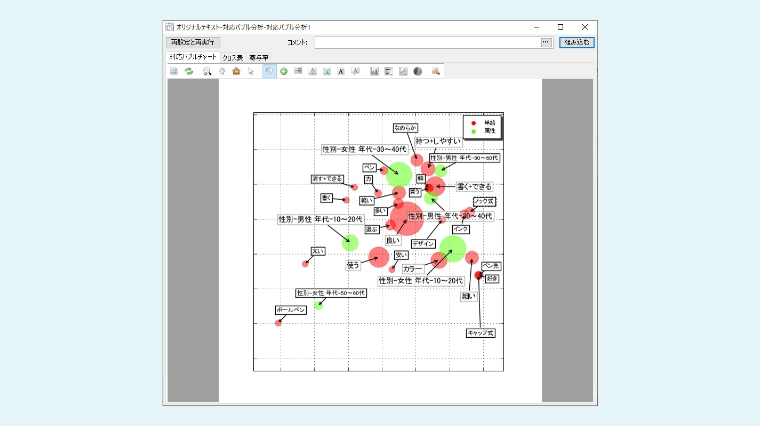The width and height of the screenshot is (760, 426).
Task: Click the pan hand tool icon
Action: 222,71
